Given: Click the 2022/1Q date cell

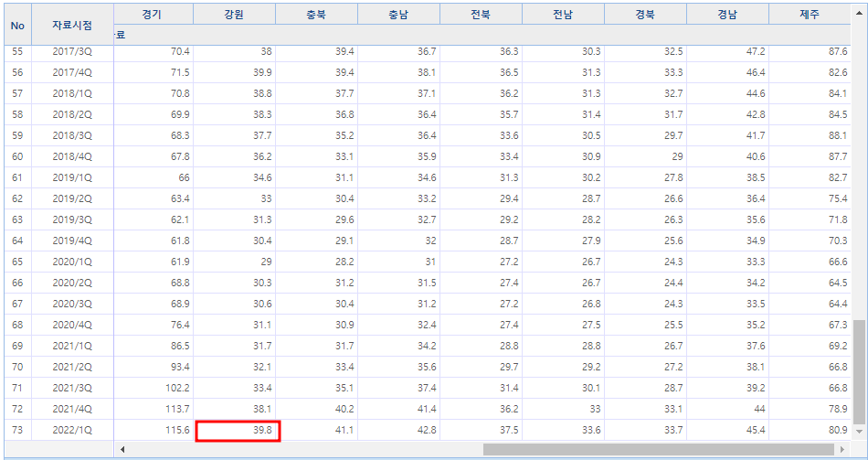Looking at the screenshot, I should (x=72, y=431).
